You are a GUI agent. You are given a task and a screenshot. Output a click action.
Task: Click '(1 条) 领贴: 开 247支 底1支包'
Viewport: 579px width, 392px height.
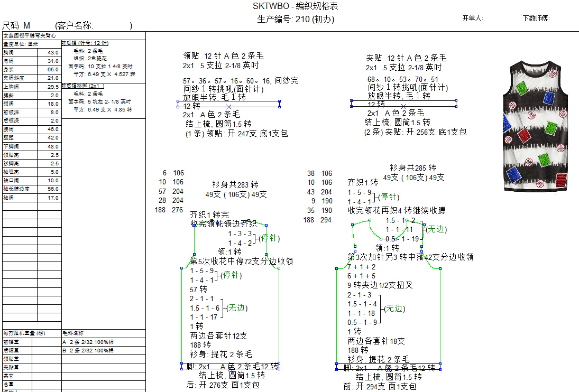click(237, 134)
